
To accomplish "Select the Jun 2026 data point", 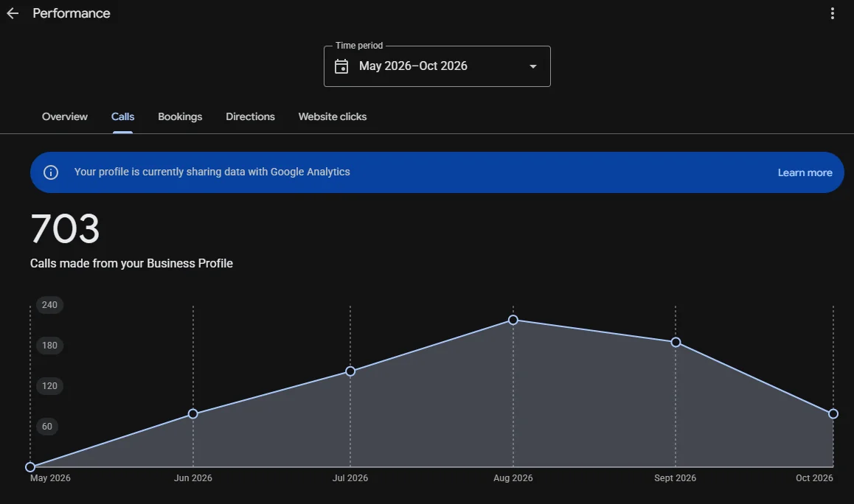I will pos(192,414).
